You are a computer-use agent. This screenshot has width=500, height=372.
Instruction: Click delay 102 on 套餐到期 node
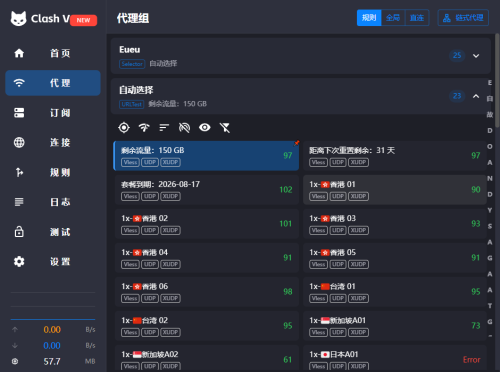(x=286, y=190)
